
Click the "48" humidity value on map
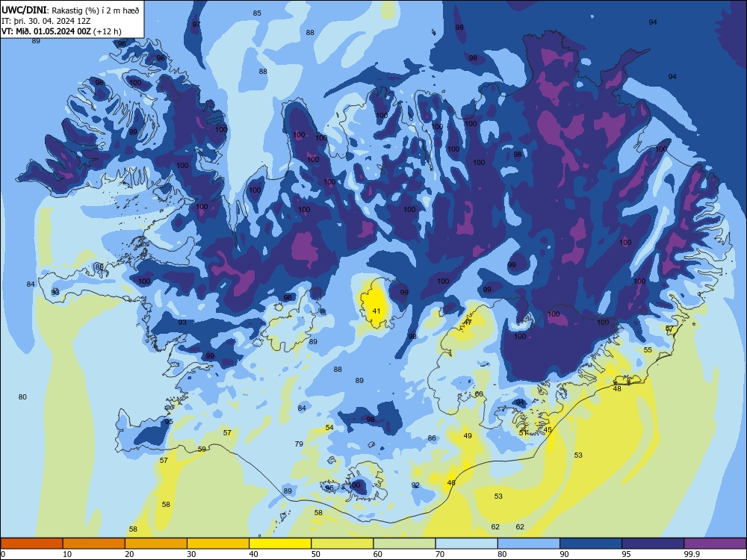617,388
